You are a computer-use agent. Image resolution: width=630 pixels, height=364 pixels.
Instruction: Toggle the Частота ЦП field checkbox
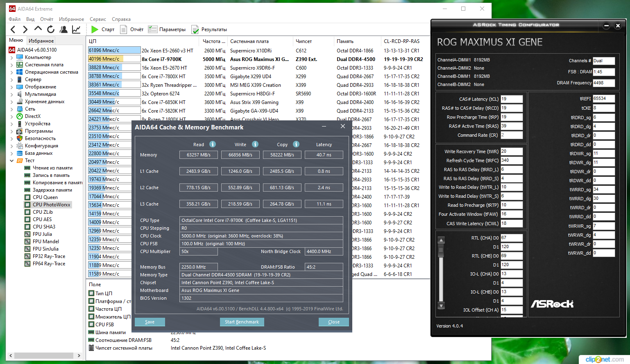[91, 309]
